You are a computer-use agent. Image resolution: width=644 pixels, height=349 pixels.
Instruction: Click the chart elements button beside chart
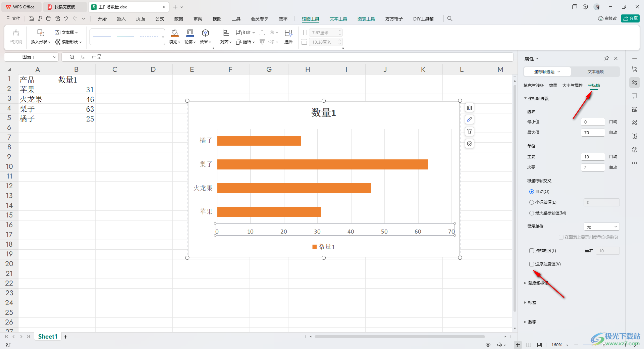[470, 108]
